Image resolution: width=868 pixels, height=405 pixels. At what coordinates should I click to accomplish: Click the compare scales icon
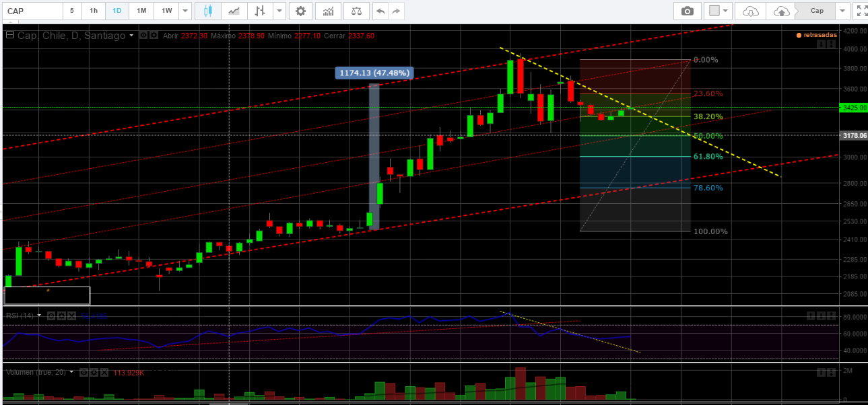coord(356,11)
